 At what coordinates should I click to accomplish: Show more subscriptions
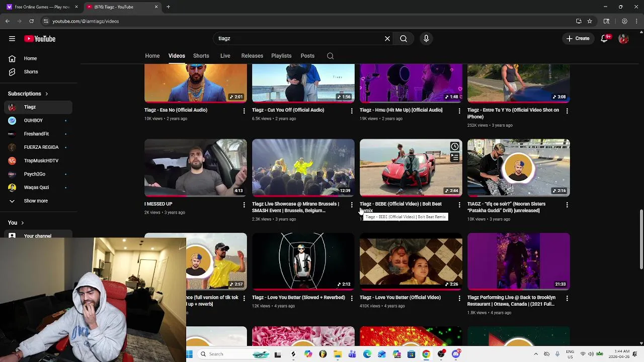(36, 201)
